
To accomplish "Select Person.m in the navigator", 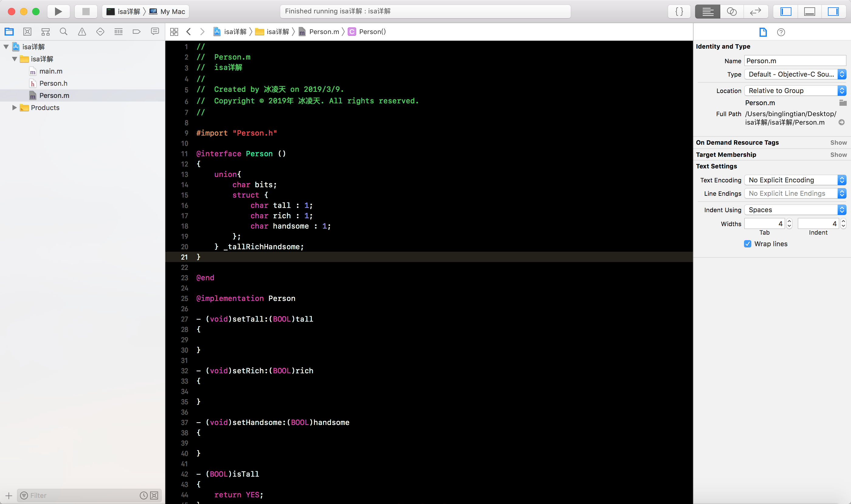I will tap(54, 95).
